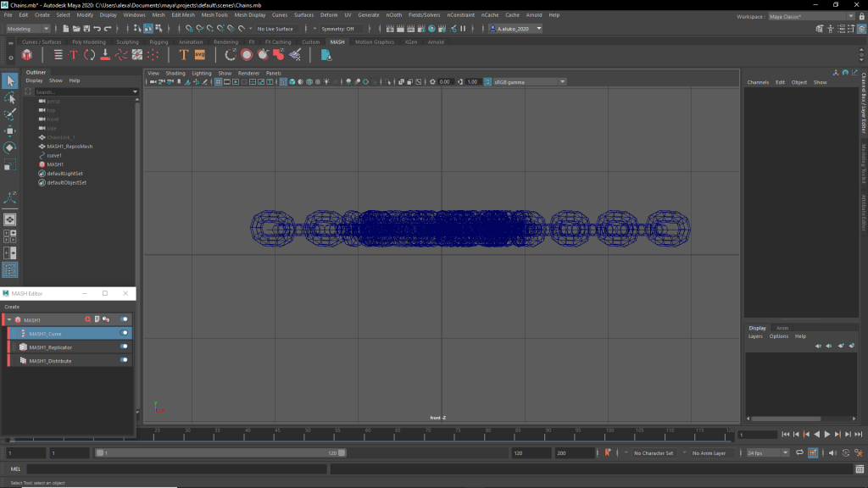Image resolution: width=868 pixels, height=488 pixels.
Task: Click the red target icon on the MASH1 row
Action: click(x=87, y=320)
